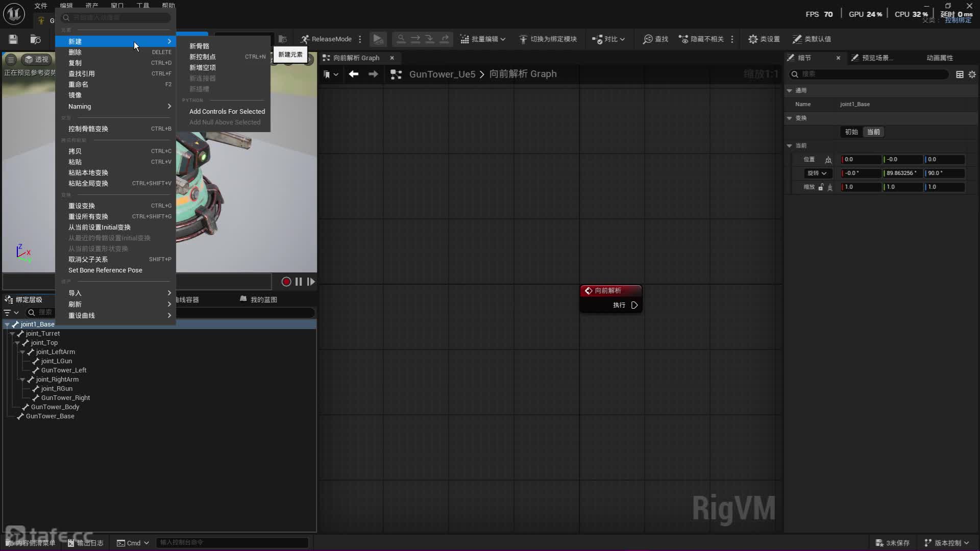The height and width of the screenshot is (551, 980).
Task: Pause the viewport playback
Action: (299, 282)
